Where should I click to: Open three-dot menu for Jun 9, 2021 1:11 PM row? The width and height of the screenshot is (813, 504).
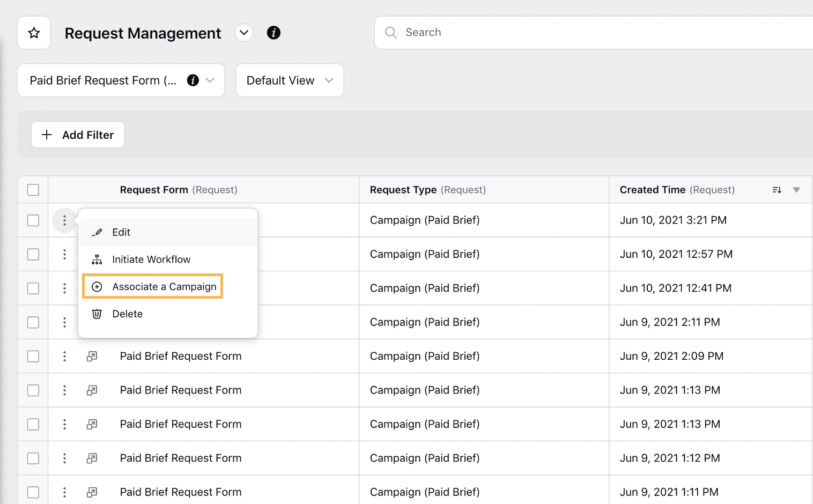point(64,492)
